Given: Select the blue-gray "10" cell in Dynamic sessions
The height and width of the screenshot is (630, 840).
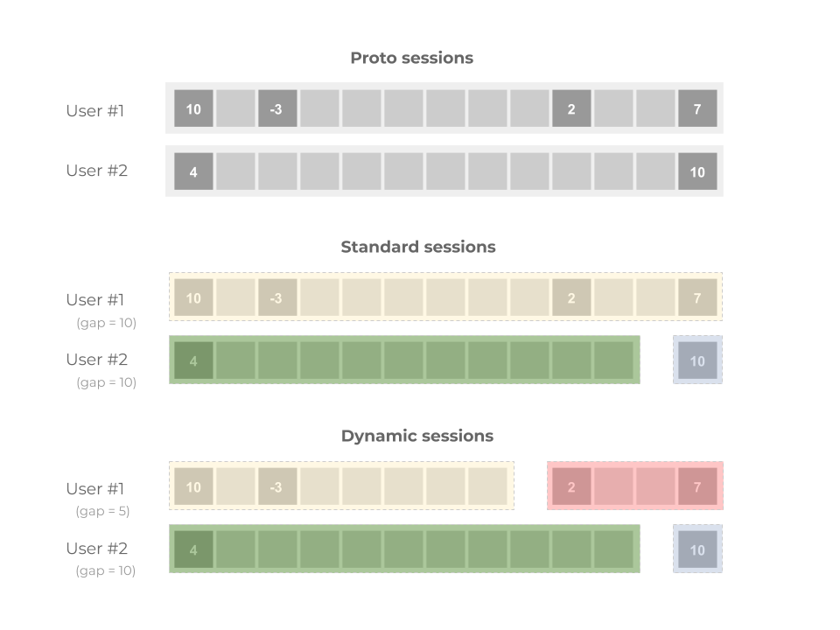Looking at the screenshot, I should [x=697, y=549].
